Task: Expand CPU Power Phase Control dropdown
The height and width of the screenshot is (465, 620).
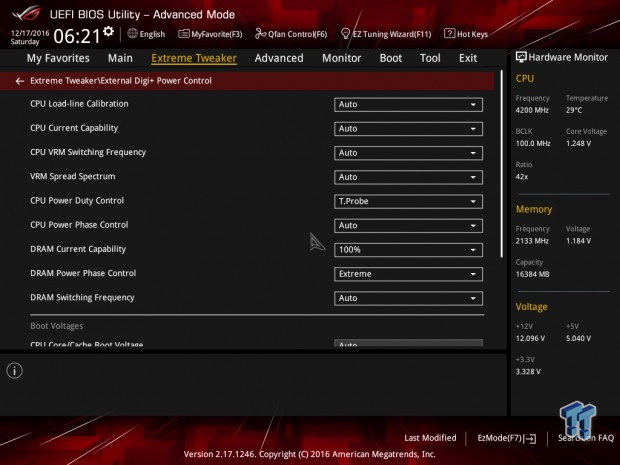Action: [408, 225]
